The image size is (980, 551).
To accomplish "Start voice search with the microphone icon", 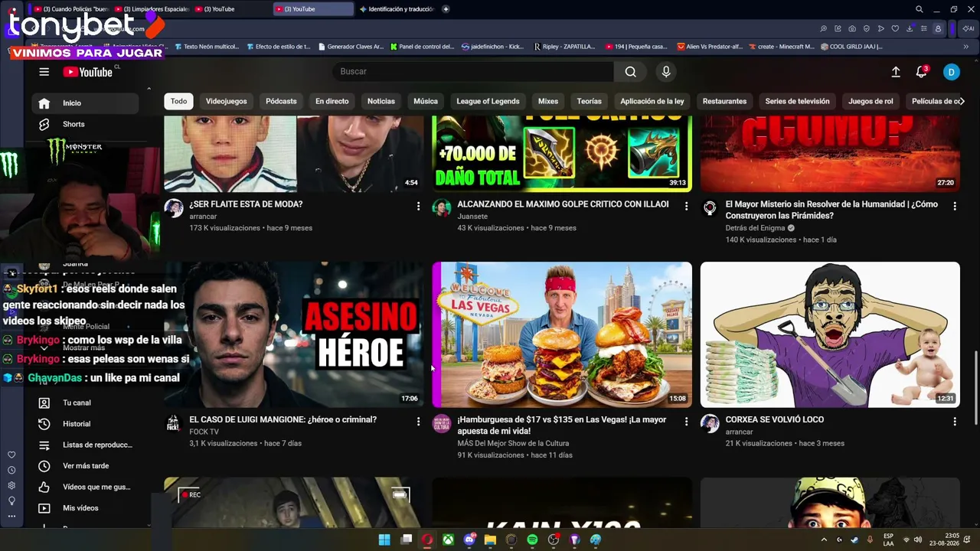I will click(x=666, y=71).
